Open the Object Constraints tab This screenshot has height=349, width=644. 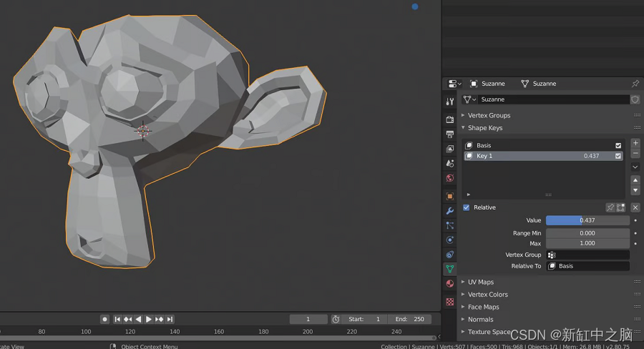click(450, 255)
